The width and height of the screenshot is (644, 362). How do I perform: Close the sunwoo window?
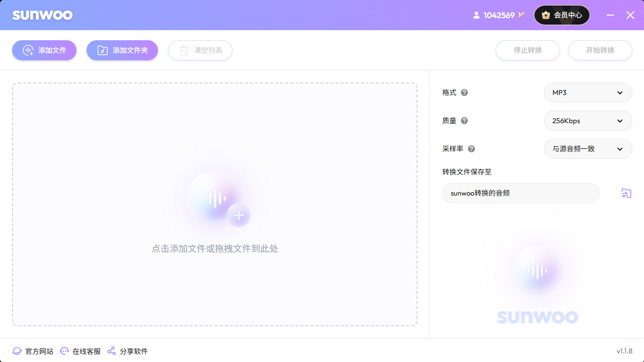point(630,15)
